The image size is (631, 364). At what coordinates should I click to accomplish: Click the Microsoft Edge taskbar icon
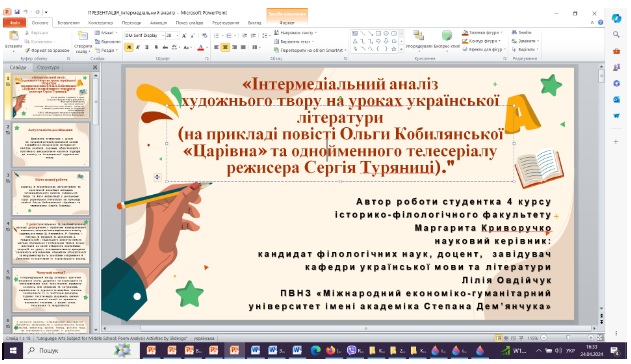[316, 351]
